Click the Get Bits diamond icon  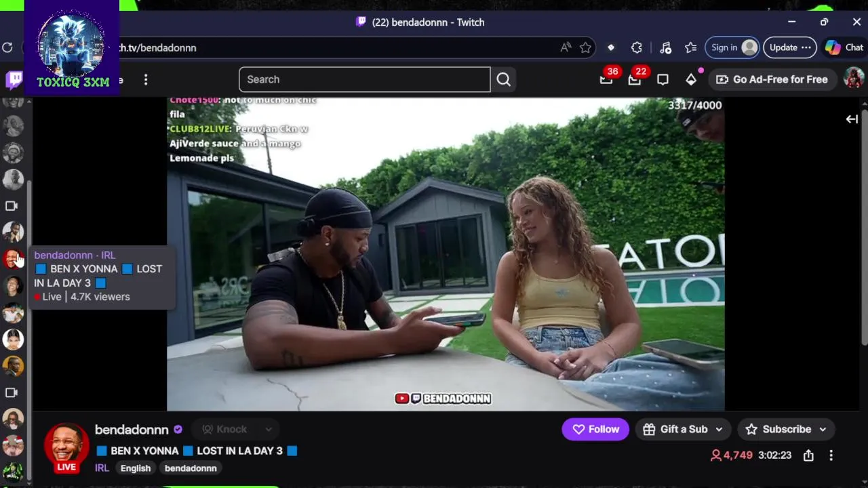pos(691,79)
